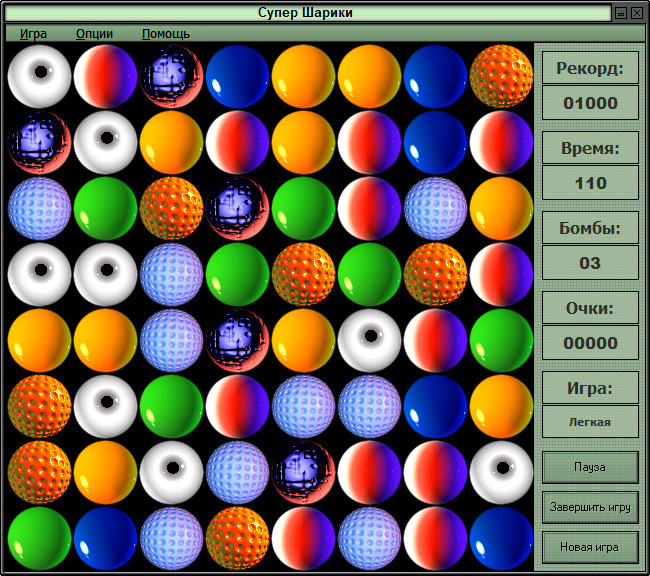Screen dimensions: 650x576
Task: Minimize the Супер Шарики window
Action: 621,13
